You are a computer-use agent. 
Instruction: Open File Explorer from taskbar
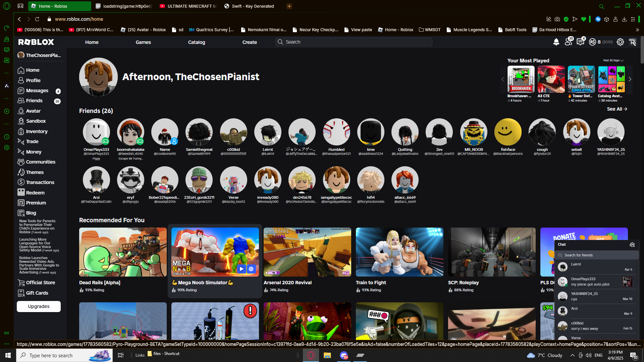[x=327, y=355]
